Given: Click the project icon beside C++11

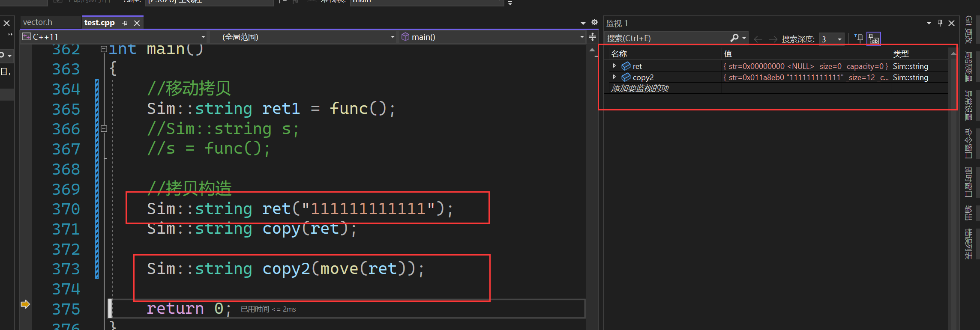Looking at the screenshot, I should (x=27, y=37).
